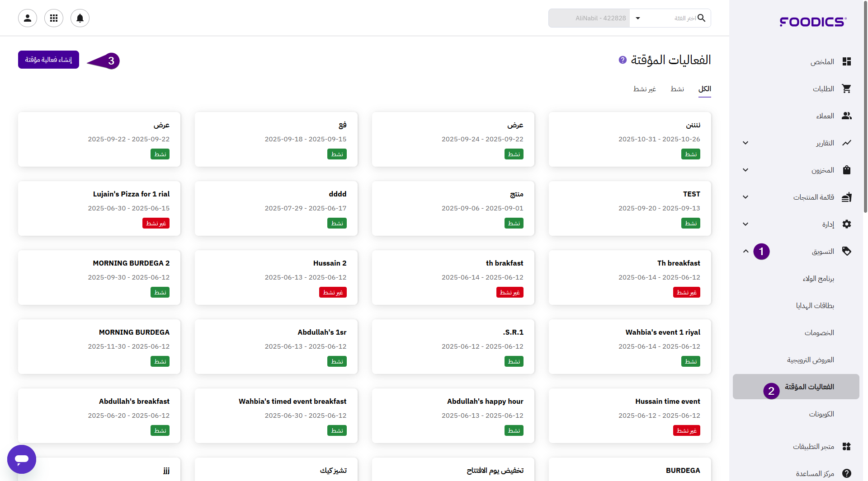The height and width of the screenshot is (481, 868).
Task: Switch to the inactive (غير نشط) tab
Action: [644, 89]
